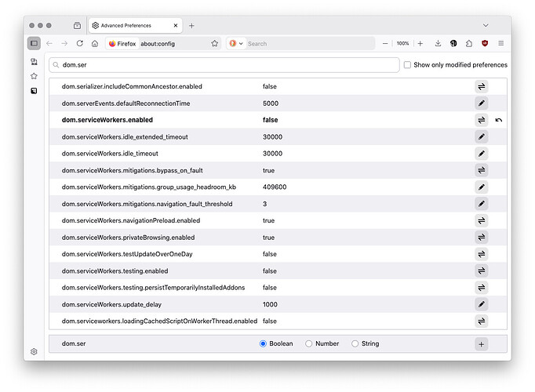Open synced tabs in the sidebar
This screenshot has height=392, width=535.
pos(34,62)
